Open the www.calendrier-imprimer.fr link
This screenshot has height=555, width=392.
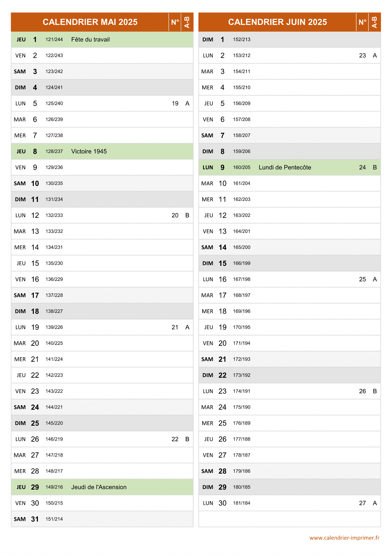tap(344, 538)
